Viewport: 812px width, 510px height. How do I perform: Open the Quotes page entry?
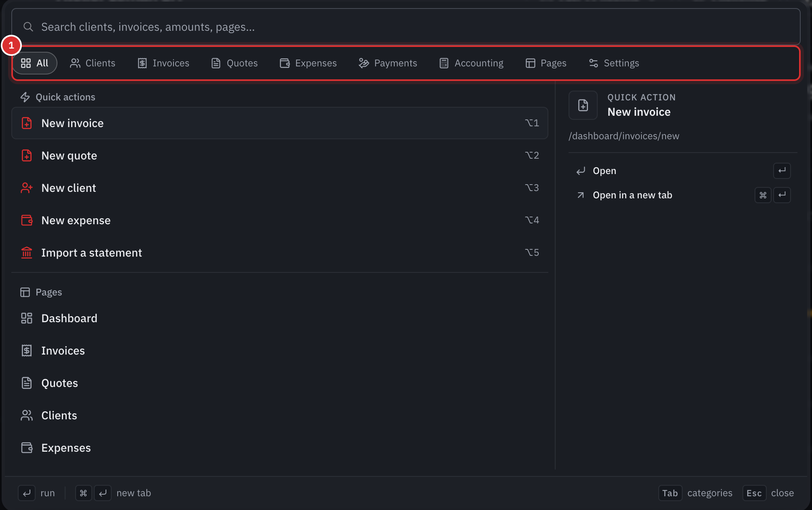[x=280, y=383]
